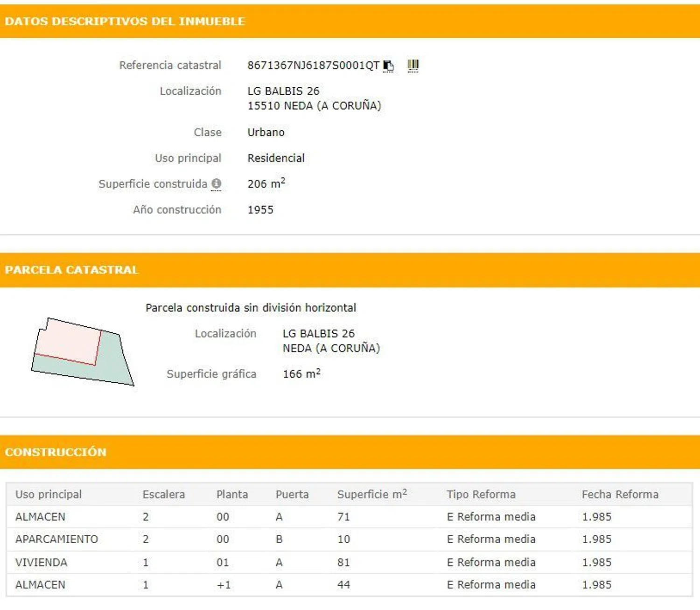Sort by Superficie m² column header
The width and height of the screenshot is (700, 610).
tap(372, 494)
